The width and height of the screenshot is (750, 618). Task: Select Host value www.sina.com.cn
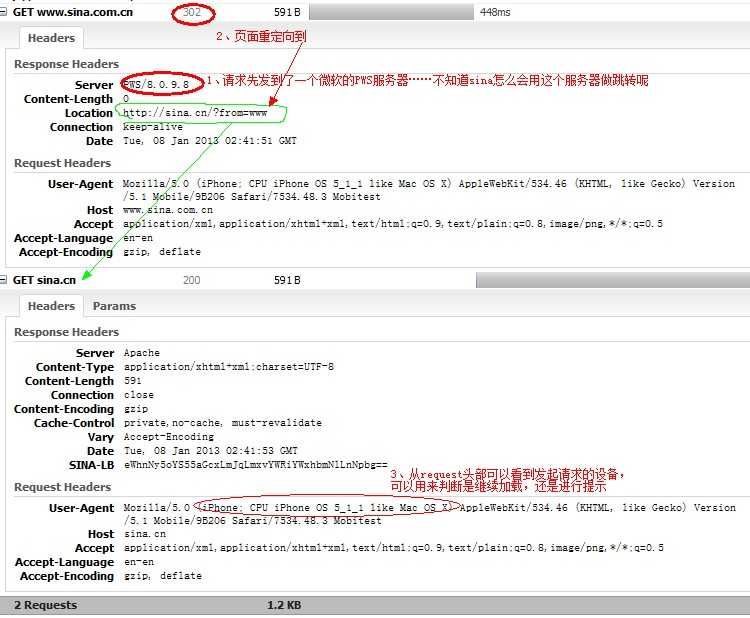pyautogui.click(x=168, y=210)
